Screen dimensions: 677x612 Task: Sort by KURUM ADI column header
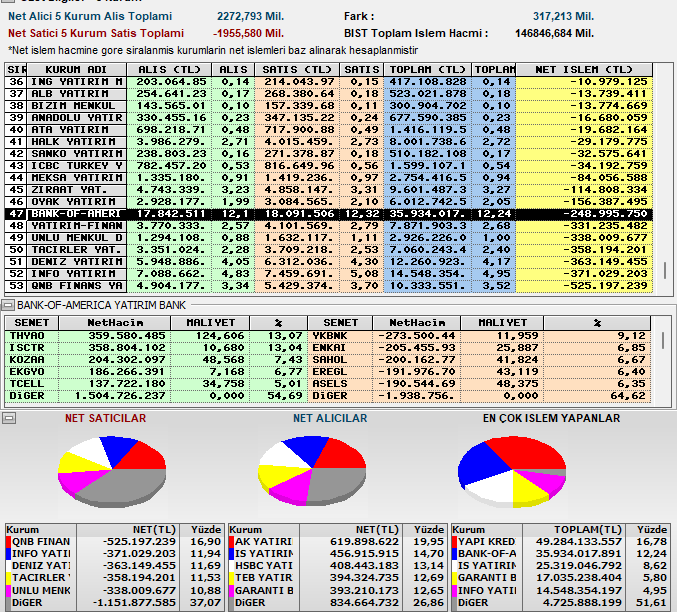(x=76, y=70)
